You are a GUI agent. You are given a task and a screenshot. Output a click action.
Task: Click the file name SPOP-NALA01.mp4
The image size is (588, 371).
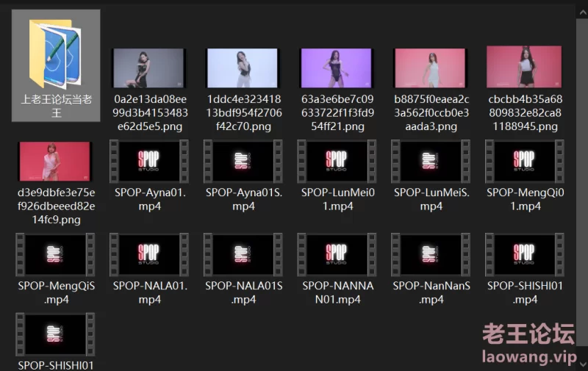pyautogui.click(x=150, y=292)
